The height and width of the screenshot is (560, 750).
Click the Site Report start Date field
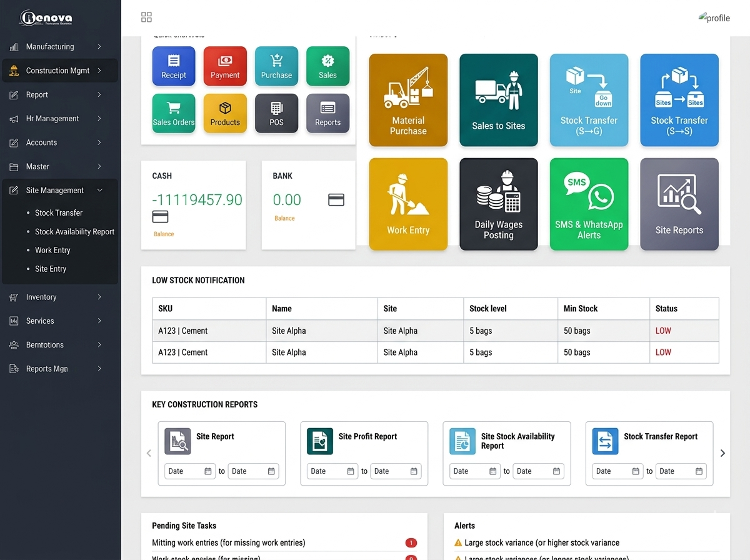[189, 471]
